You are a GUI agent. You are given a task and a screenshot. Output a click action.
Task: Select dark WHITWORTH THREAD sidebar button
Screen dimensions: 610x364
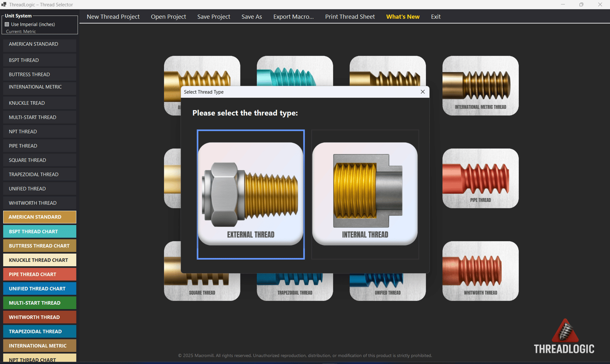coord(39,203)
